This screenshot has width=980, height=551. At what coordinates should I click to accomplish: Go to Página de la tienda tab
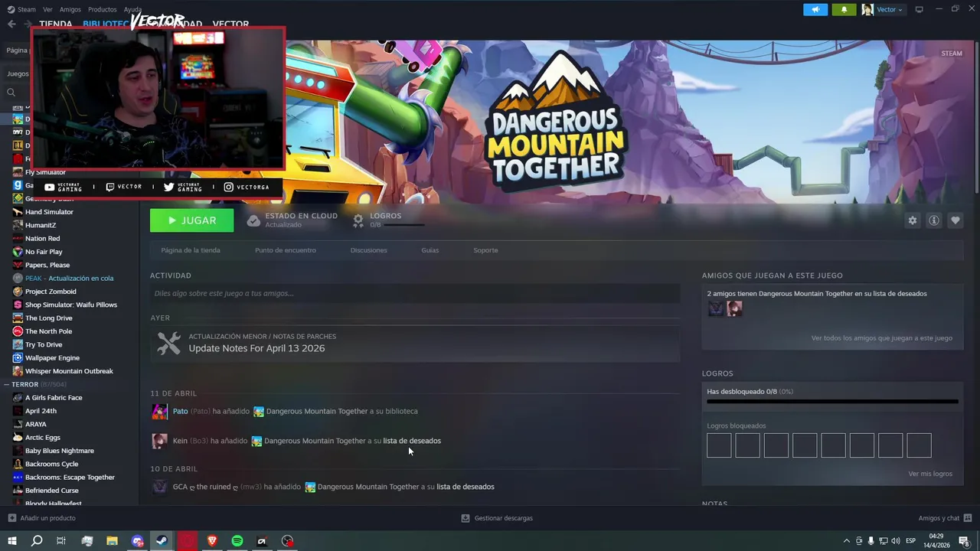191,250
